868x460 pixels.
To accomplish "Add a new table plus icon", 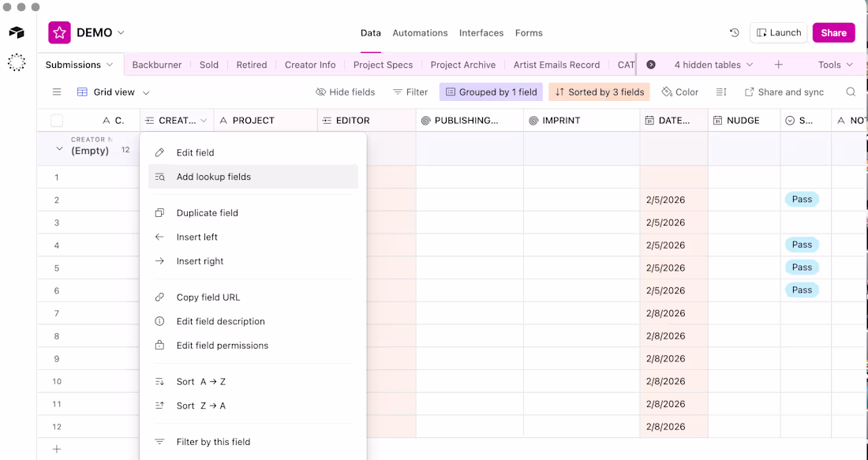I will (778, 65).
